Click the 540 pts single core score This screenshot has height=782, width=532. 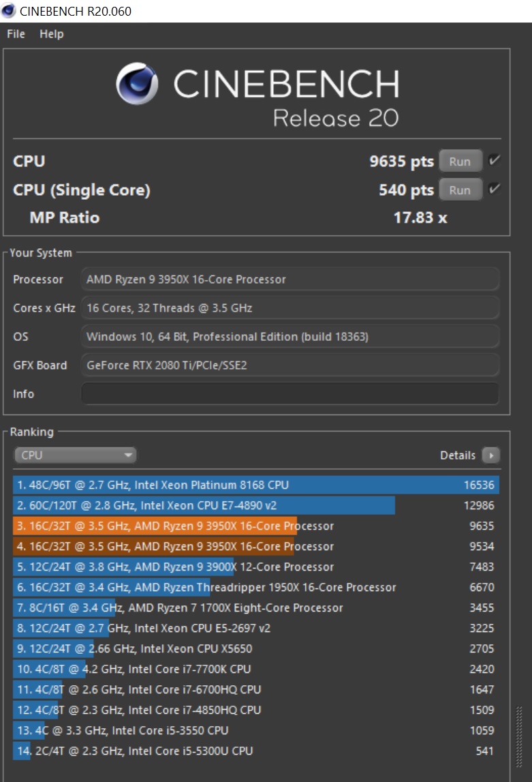406,190
